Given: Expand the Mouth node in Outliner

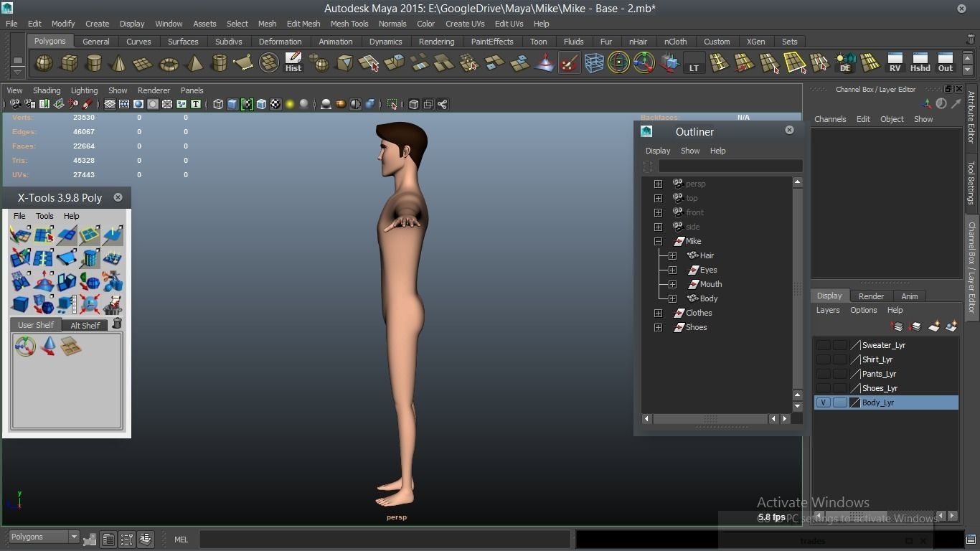Looking at the screenshot, I should pos(672,284).
